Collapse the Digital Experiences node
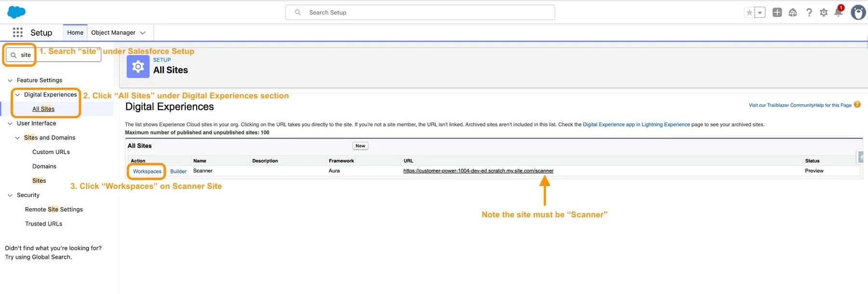Image resolution: width=868 pixels, height=294 pixels. point(17,95)
